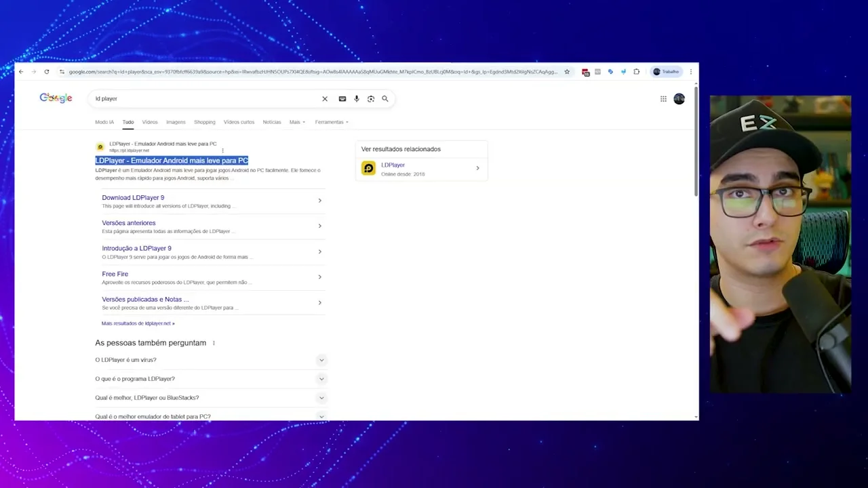Expand 'O que é o programa LDPlayer?'
This screenshot has width=868, height=488.
pyautogui.click(x=210, y=379)
